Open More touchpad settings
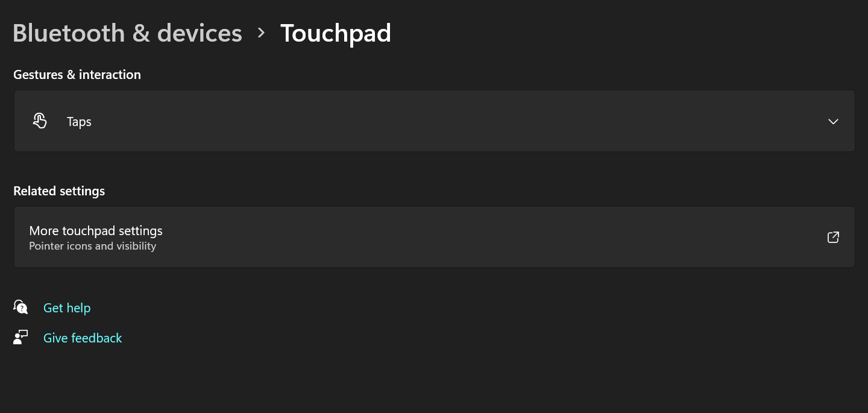Image resolution: width=868 pixels, height=413 pixels. click(434, 237)
